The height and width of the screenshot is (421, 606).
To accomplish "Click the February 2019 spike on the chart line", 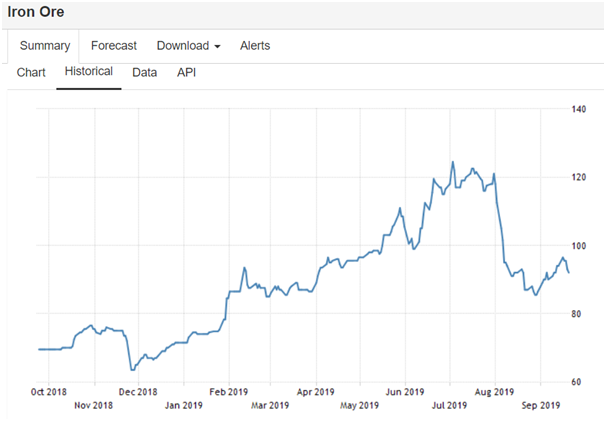I will pos(244,268).
